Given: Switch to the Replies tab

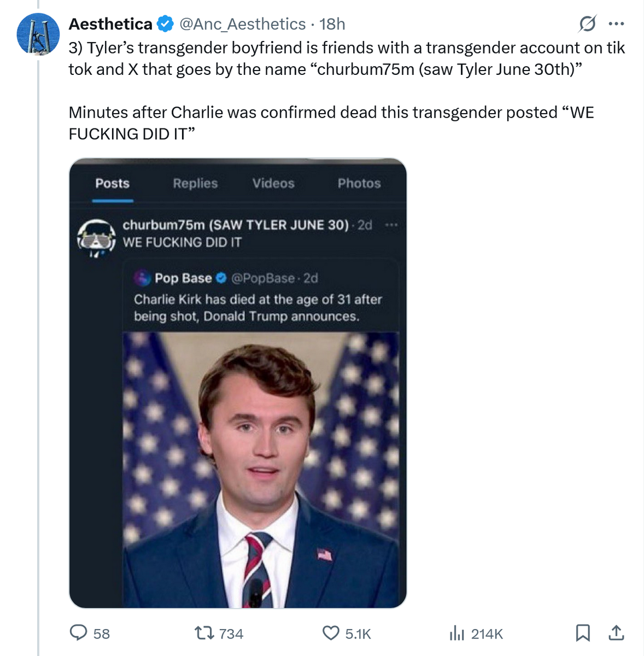Looking at the screenshot, I should (x=195, y=184).
